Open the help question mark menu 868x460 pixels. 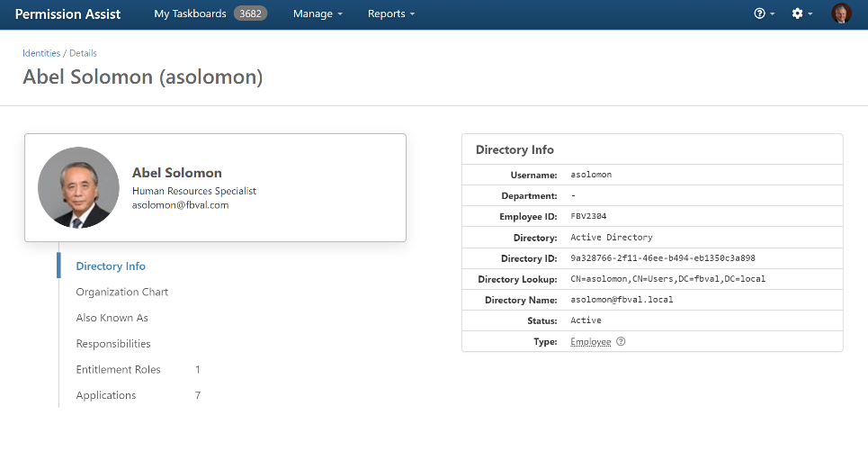tap(764, 14)
